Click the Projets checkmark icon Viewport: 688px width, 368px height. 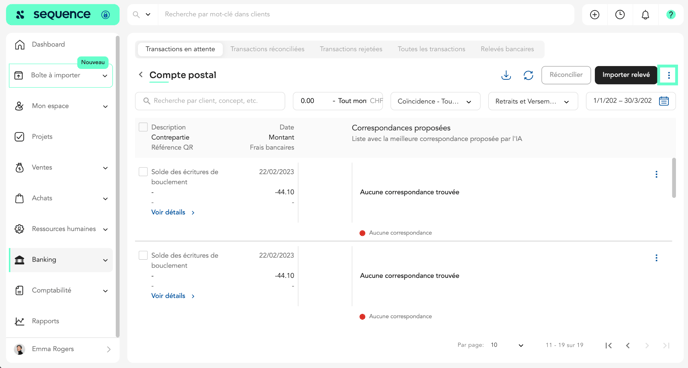click(19, 137)
